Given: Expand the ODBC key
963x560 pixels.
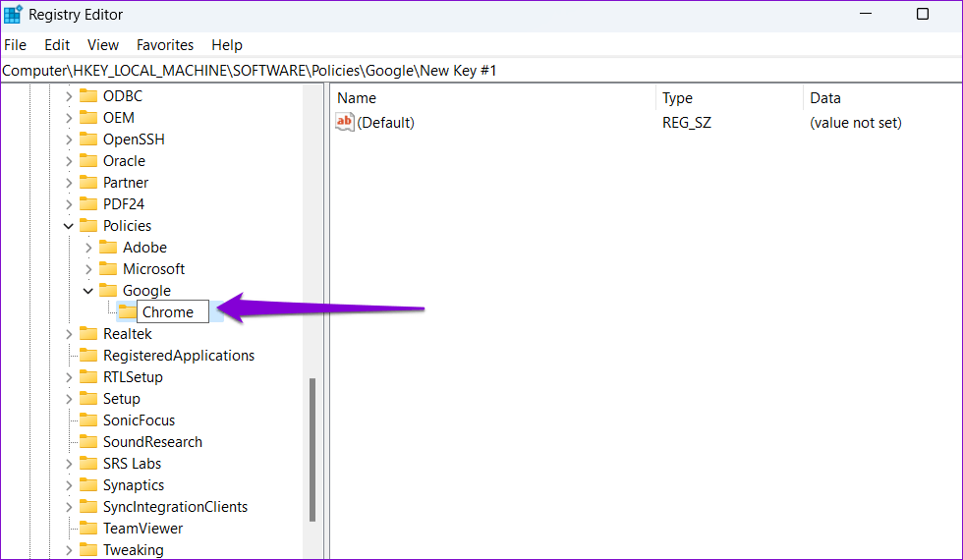Looking at the screenshot, I should pos(69,96).
